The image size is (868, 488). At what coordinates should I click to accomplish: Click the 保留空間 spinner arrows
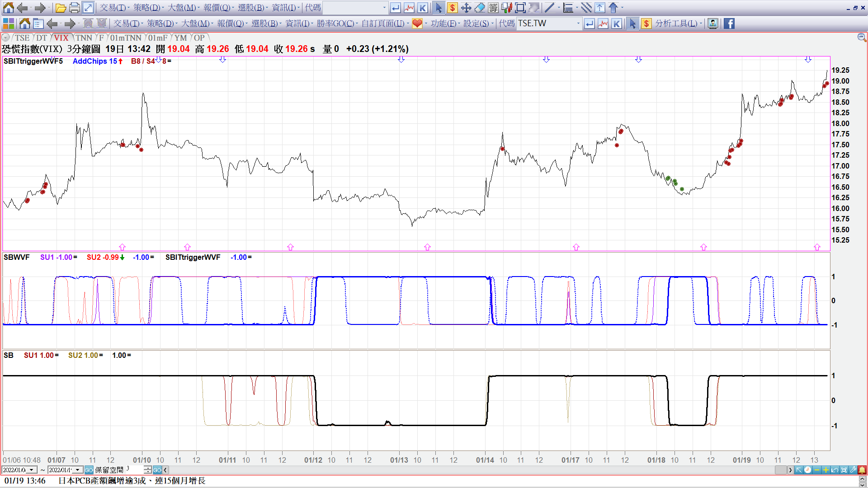(x=147, y=470)
